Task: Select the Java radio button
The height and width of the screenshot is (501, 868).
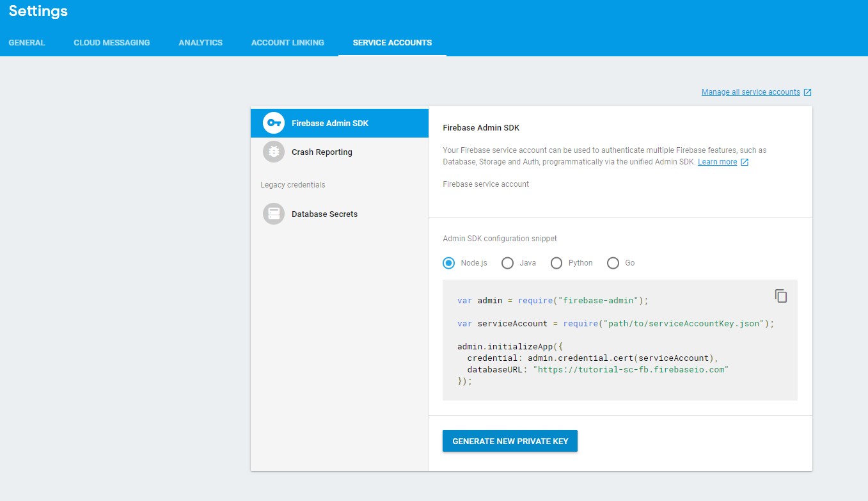Action: pyautogui.click(x=507, y=263)
